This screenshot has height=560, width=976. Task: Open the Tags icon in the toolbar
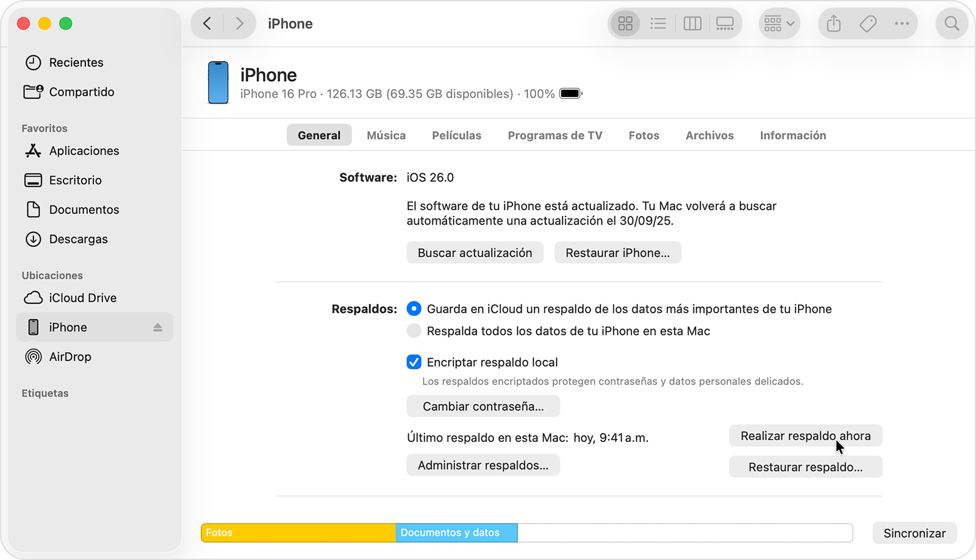[x=867, y=23]
